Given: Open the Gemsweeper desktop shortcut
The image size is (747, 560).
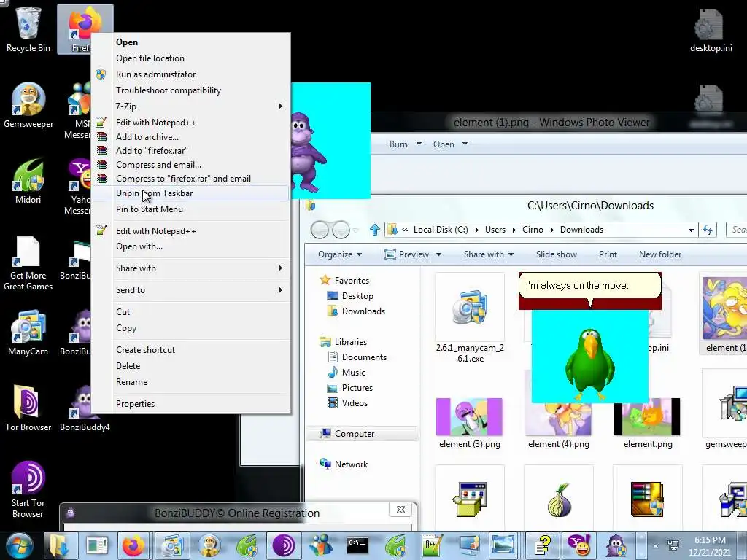Looking at the screenshot, I should (28, 106).
